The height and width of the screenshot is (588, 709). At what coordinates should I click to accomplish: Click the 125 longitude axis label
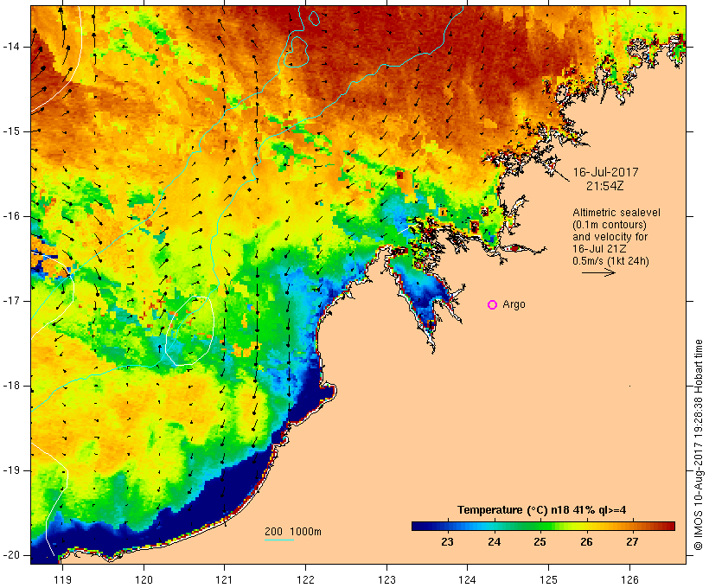(548, 580)
